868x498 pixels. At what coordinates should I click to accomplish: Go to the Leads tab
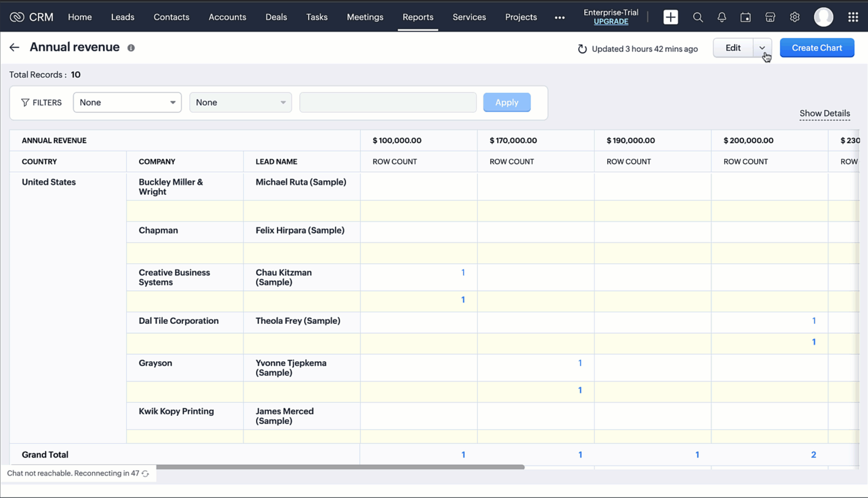123,17
